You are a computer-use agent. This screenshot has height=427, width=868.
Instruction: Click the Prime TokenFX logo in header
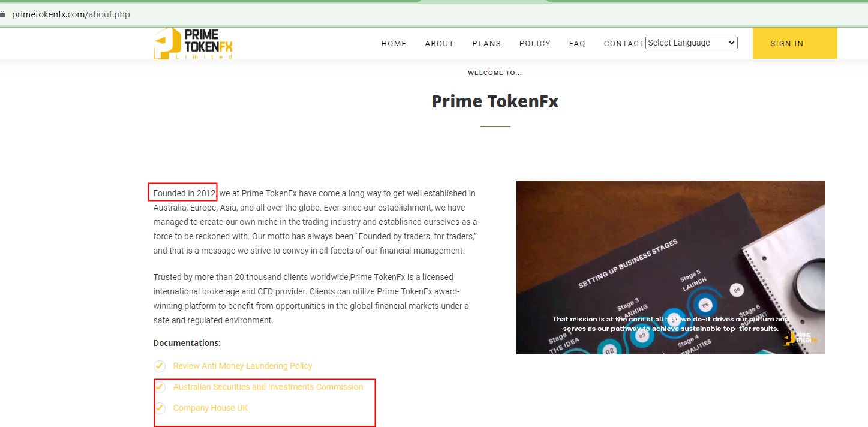(x=193, y=43)
